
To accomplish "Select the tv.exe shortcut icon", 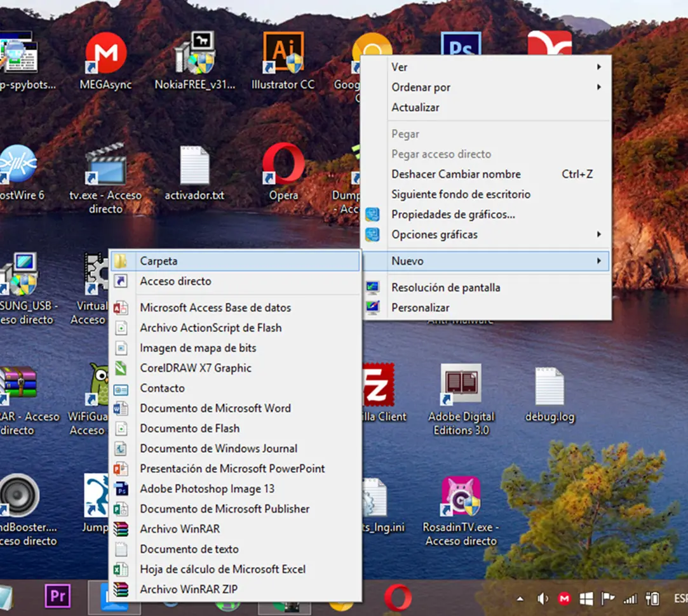I will coord(105,164).
